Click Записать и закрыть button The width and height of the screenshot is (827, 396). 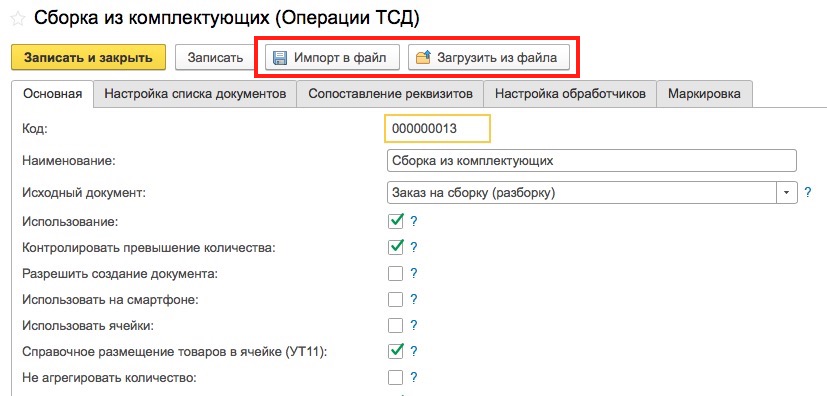point(89,57)
